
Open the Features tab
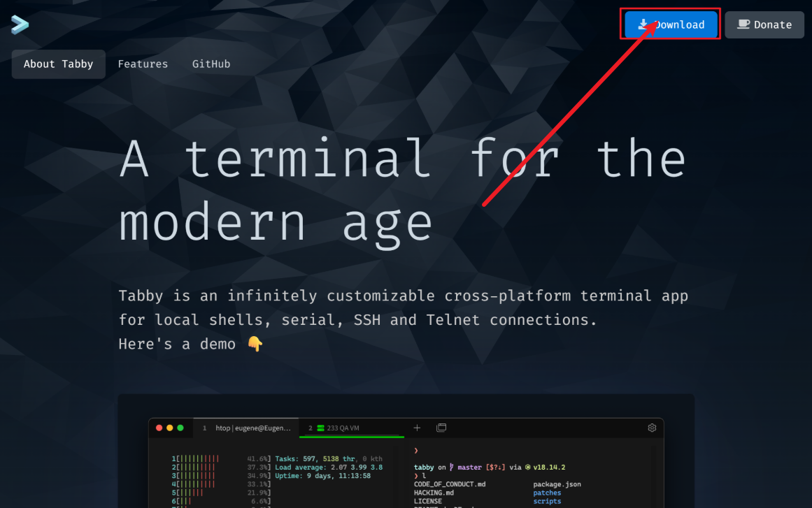tap(143, 64)
